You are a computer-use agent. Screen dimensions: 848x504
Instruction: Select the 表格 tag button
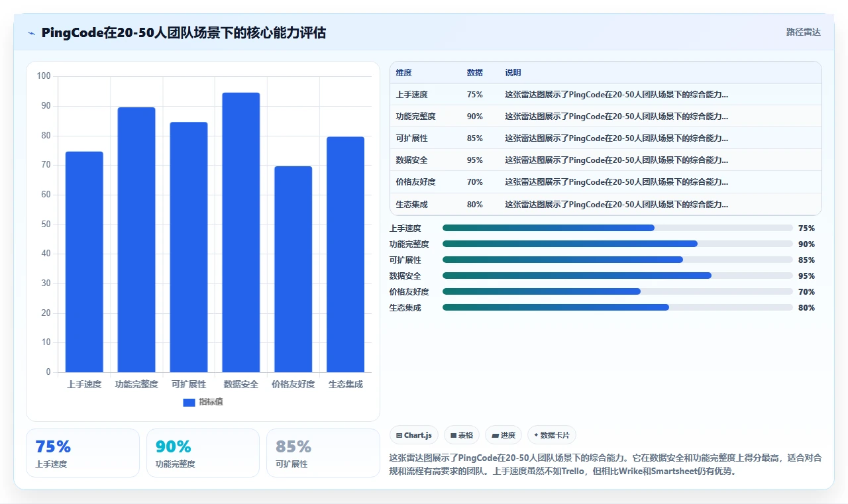(462, 435)
